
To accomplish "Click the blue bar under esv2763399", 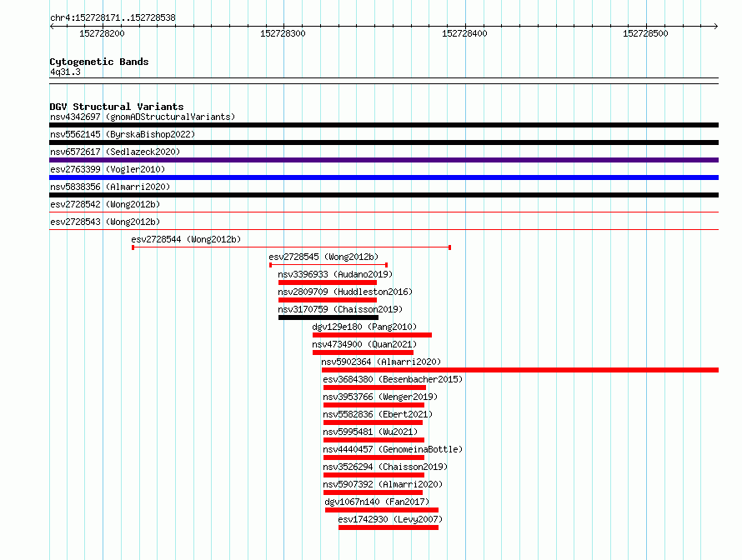I will coord(384,177).
